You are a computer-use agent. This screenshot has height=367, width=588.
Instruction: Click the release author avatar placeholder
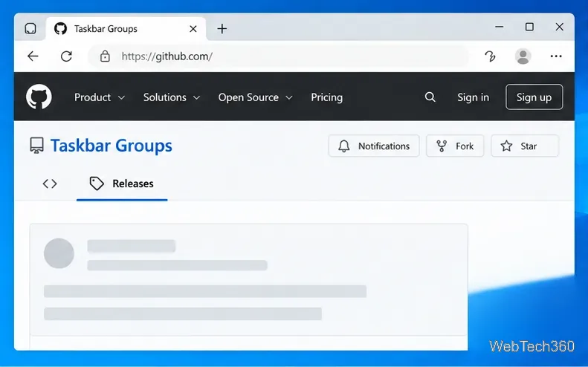coord(59,253)
